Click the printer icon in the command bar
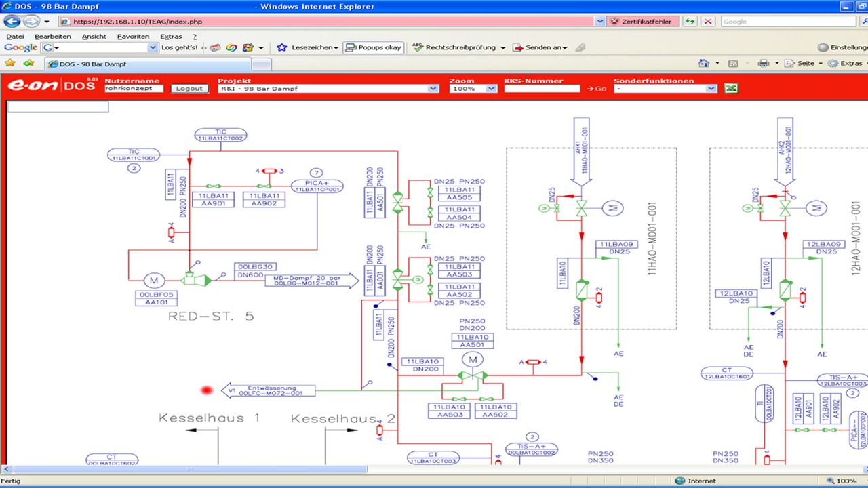The height and width of the screenshot is (488, 868). coord(763,64)
